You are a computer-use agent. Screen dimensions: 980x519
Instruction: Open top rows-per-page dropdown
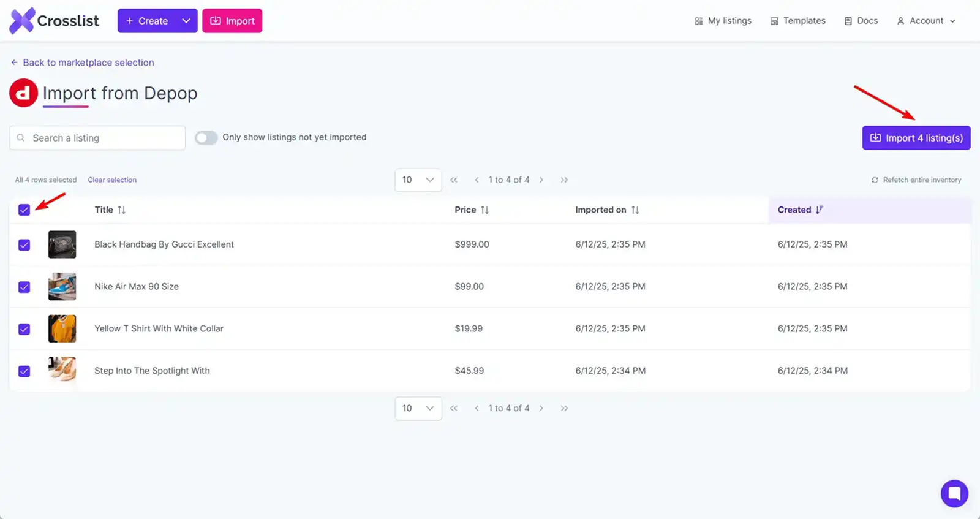(x=418, y=180)
